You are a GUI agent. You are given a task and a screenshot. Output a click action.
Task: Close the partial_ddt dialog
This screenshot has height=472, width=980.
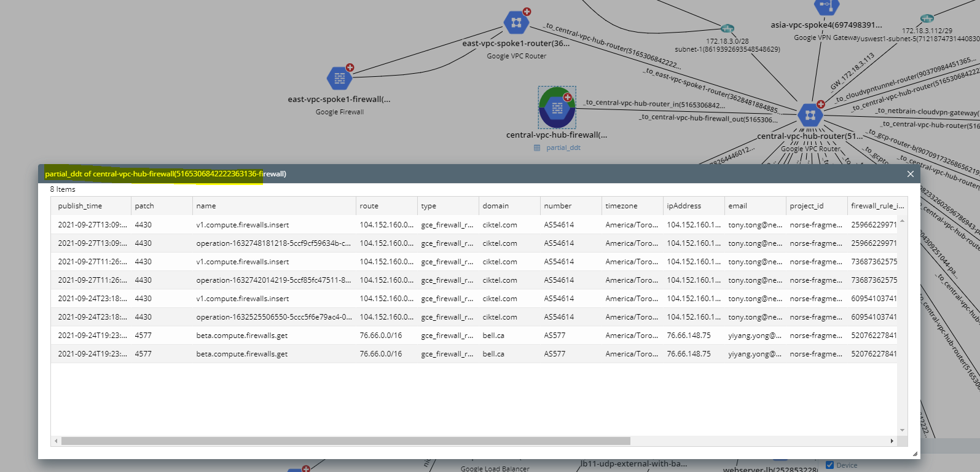pyautogui.click(x=911, y=174)
